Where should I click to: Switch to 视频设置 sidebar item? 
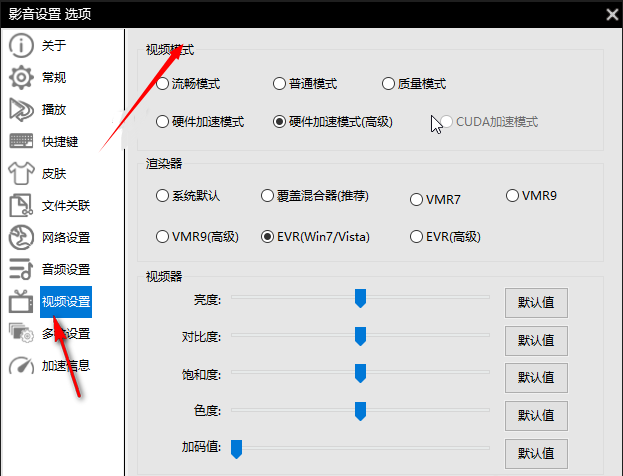click(x=65, y=302)
